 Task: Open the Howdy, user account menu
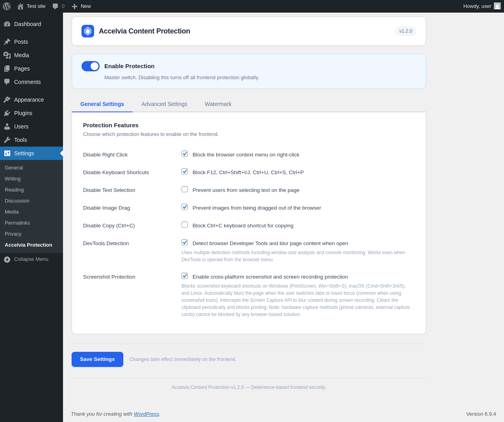pos(481,6)
